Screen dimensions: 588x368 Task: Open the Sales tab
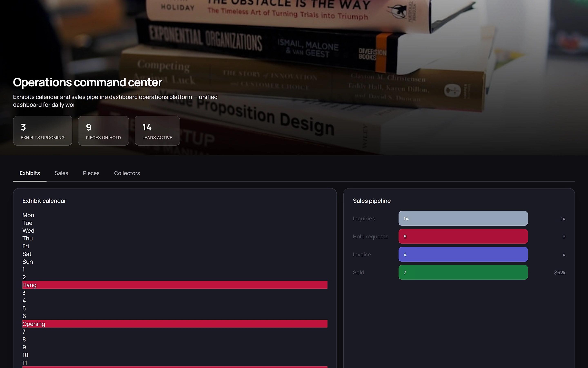pos(61,173)
